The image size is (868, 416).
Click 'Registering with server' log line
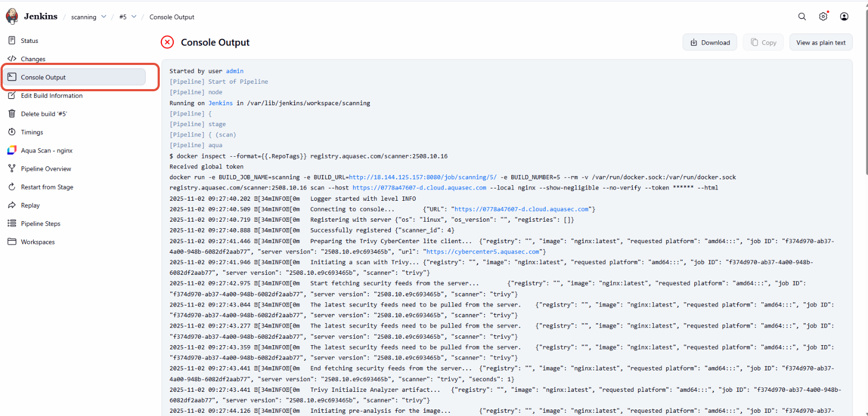tap(372, 220)
